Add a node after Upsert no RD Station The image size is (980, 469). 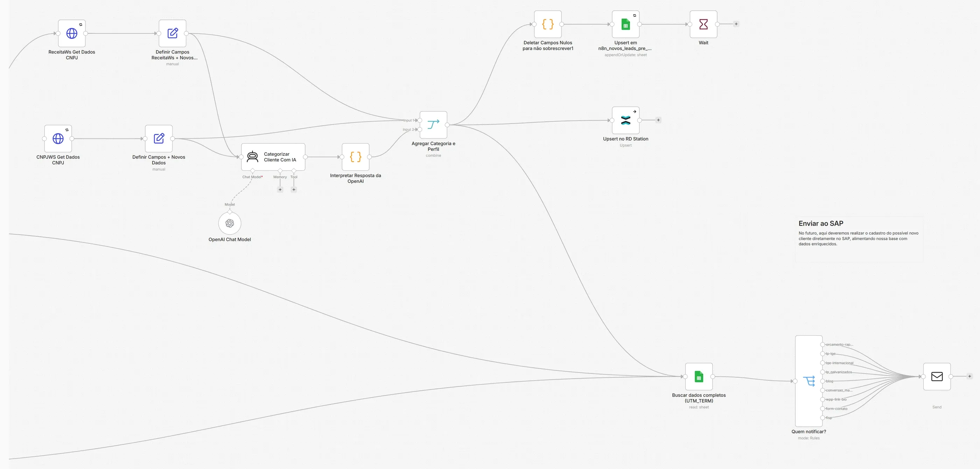[659, 120]
